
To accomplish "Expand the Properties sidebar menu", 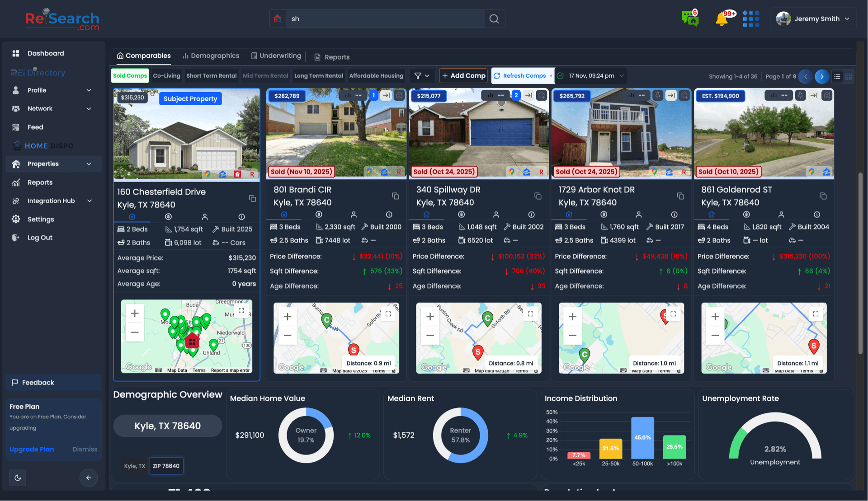I will [x=53, y=164].
